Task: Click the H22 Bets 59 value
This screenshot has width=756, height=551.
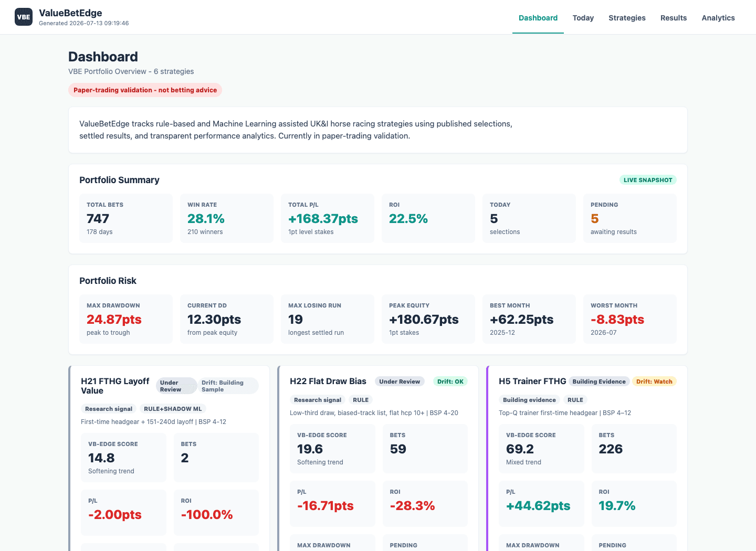Action: (x=398, y=449)
